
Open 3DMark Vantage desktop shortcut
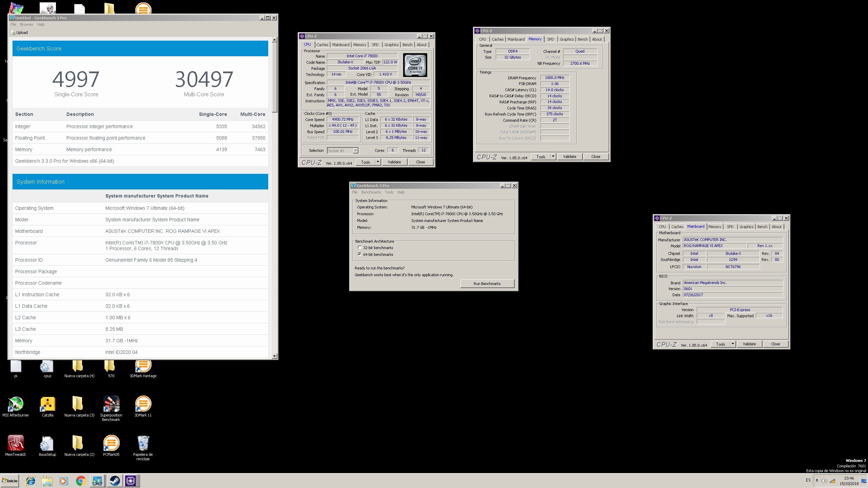tap(143, 369)
